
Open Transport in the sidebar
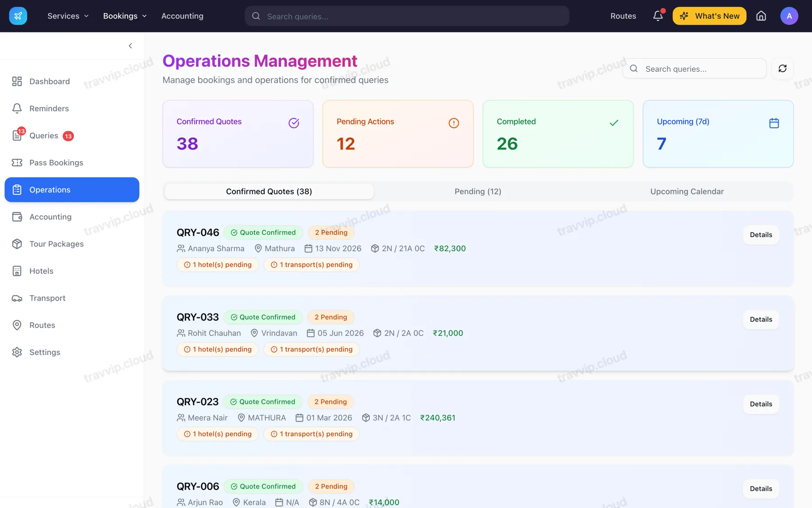(x=72, y=298)
